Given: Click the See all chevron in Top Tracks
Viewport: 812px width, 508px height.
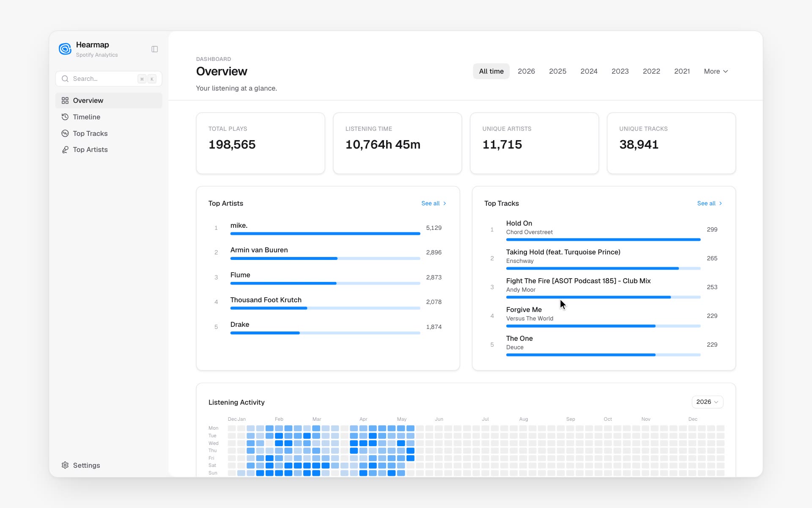Looking at the screenshot, I should [721, 204].
